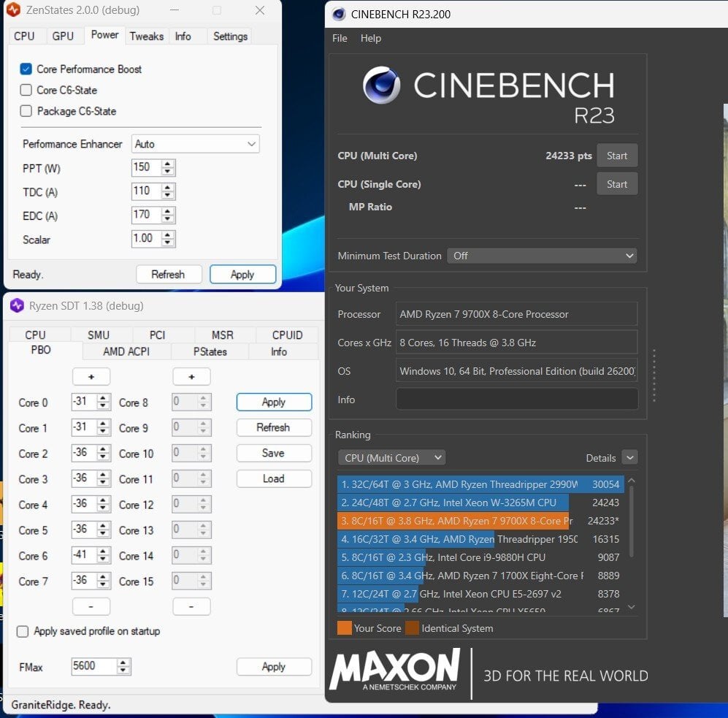The image size is (728, 718).
Task: Select Ryzen 7 9700X ranking entry
Action: [x=480, y=521]
